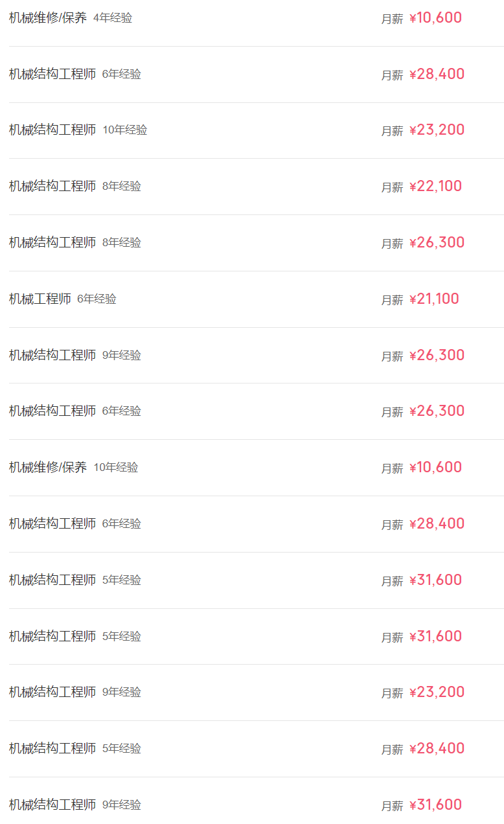Open 机械结构工程师 8年经验 title paying ¥26,300

point(52,242)
